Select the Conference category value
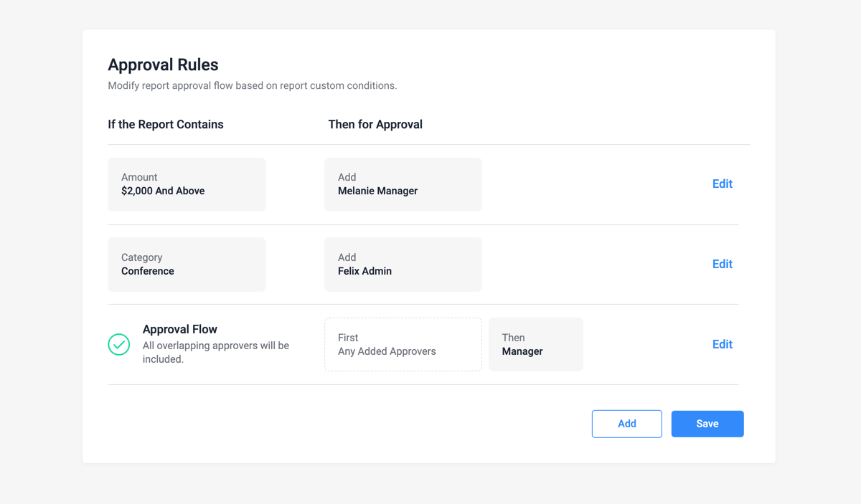The width and height of the screenshot is (861, 504). 148,271
